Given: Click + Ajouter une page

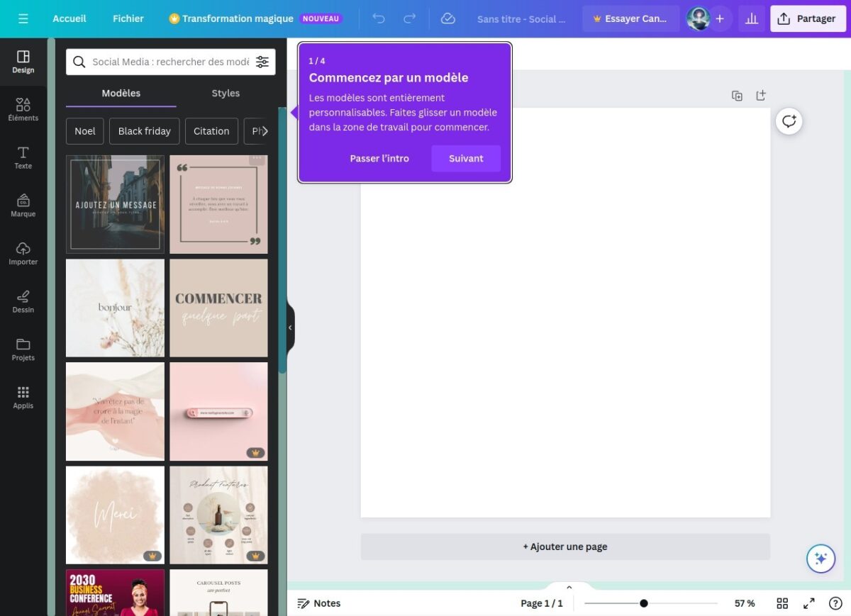Looking at the screenshot, I should click(565, 547).
